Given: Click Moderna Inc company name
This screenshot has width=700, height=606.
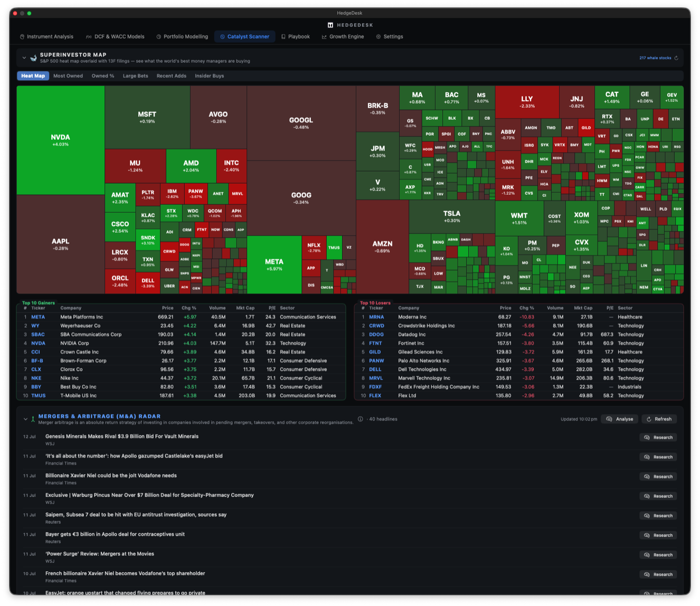Looking at the screenshot, I should click(x=412, y=317).
